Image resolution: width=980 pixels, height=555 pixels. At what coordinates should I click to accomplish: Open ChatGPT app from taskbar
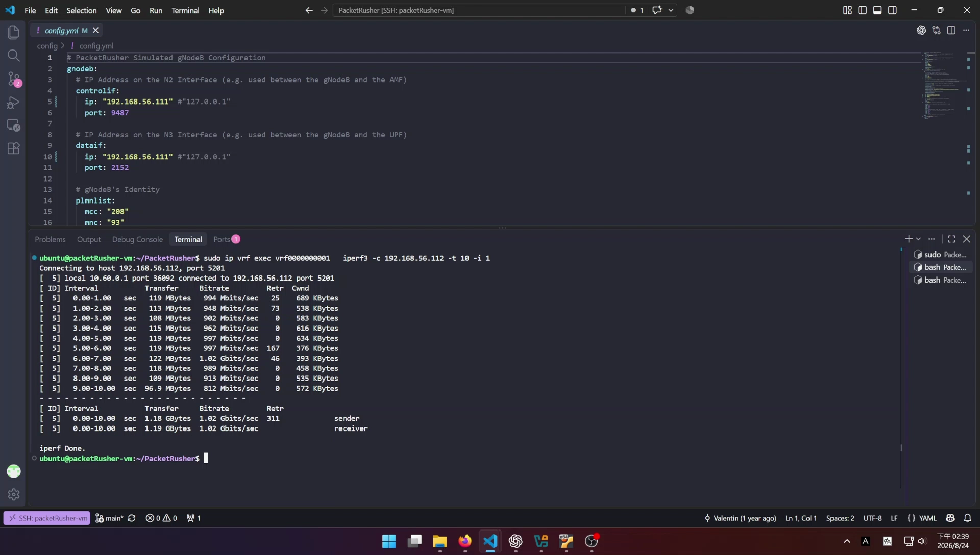[x=516, y=541]
